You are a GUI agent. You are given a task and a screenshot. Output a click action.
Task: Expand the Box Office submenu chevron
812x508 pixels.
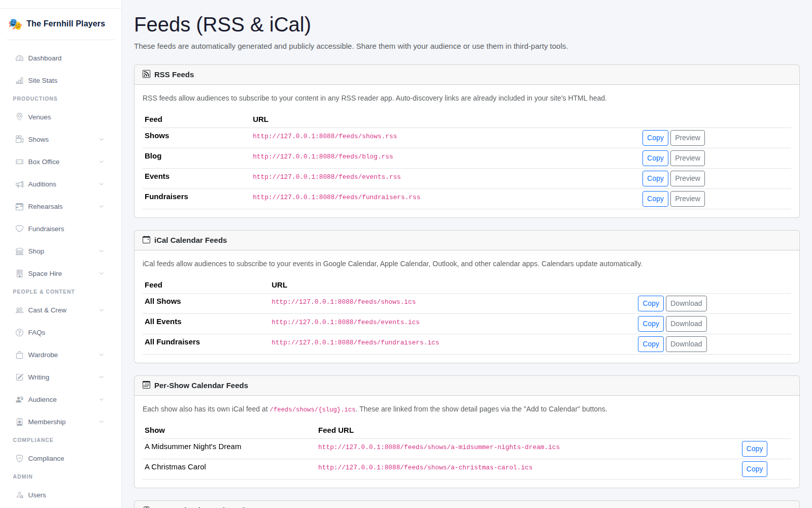pos(101,162)
